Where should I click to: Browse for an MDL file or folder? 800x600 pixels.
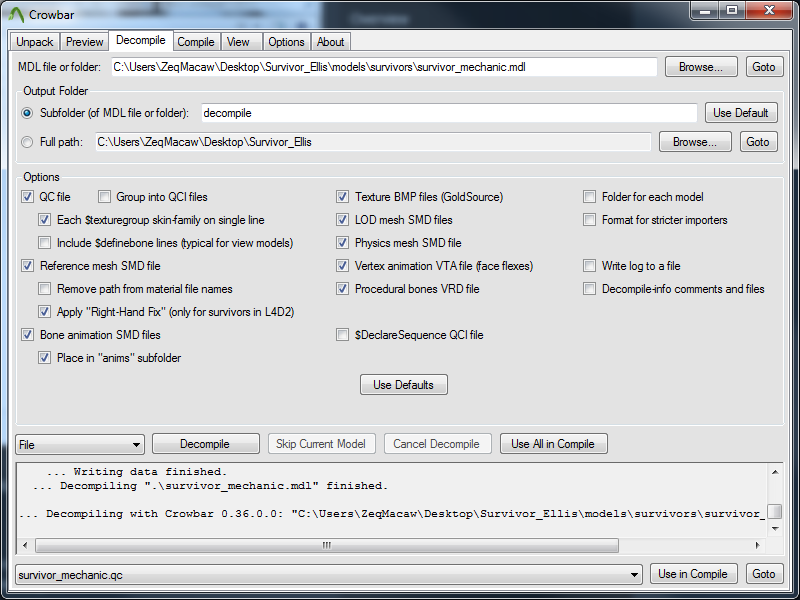[701, 67]
